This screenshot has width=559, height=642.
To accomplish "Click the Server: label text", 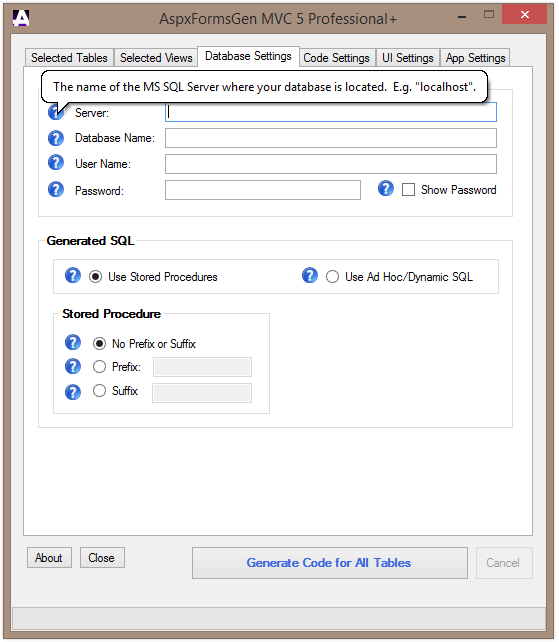I will tap(92, 113).
